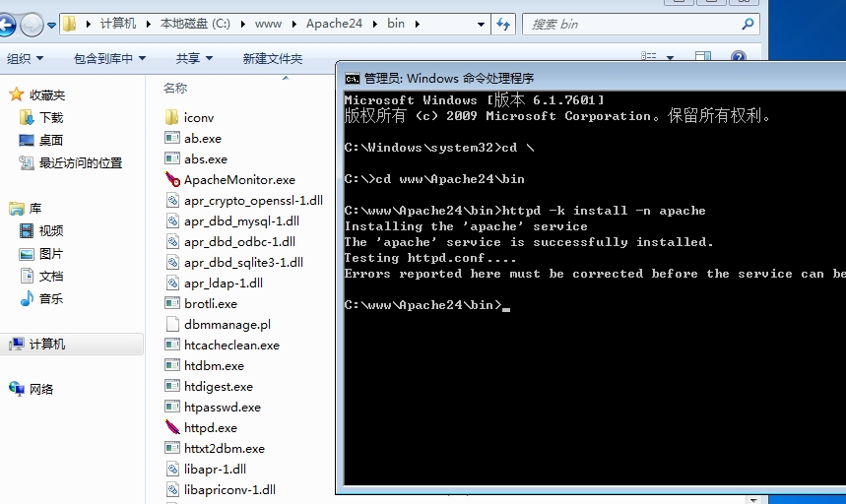Click the magnifier search icon
The image size is (846, 504).
pyautogui.click(x=748, y=25)
